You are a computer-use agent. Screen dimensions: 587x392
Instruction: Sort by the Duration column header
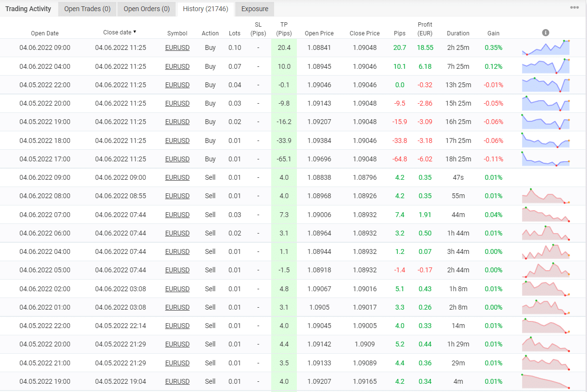[458, 33]
